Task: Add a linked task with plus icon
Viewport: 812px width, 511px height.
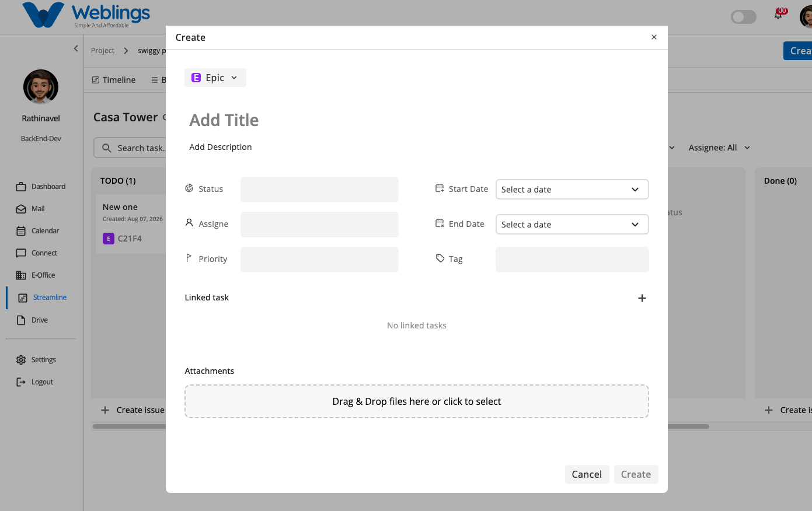Action: click(x=642, y=298)
